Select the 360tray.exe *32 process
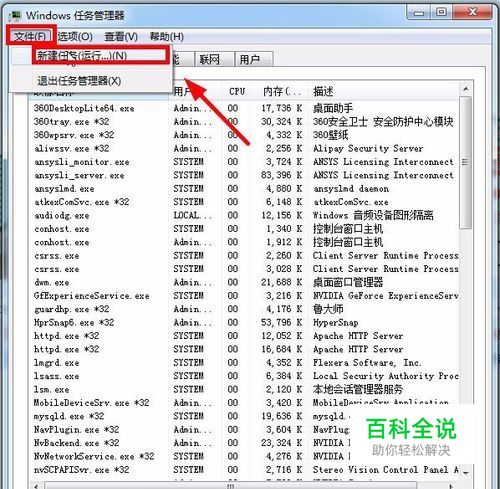Viewport: 500px width, 489px height. tap(71, 122)
